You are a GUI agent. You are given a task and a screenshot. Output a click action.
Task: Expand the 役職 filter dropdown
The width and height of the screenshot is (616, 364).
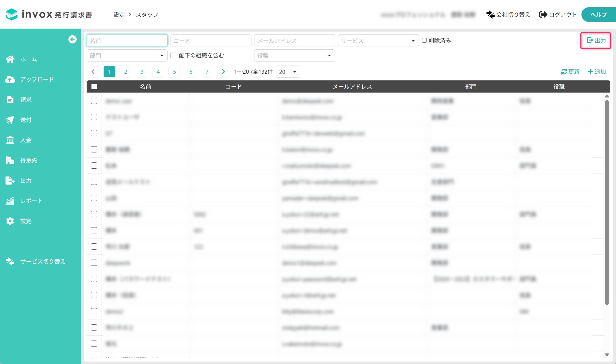click(294, 56)
